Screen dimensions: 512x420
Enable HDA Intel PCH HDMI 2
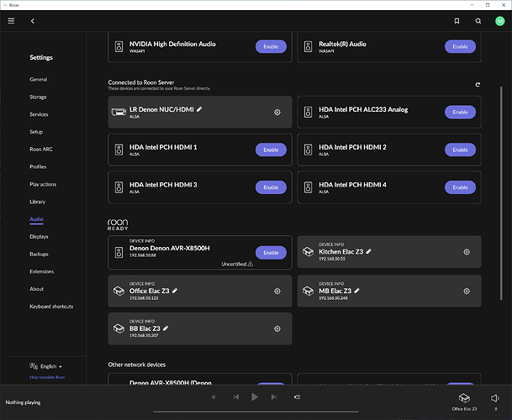[x=460, y=150]
